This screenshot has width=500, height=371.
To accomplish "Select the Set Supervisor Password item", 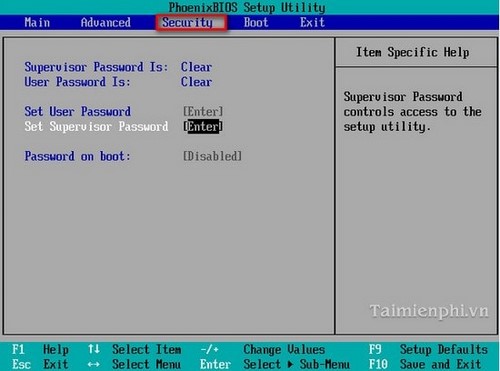I will pyautogui.click(x=96, y=126).
